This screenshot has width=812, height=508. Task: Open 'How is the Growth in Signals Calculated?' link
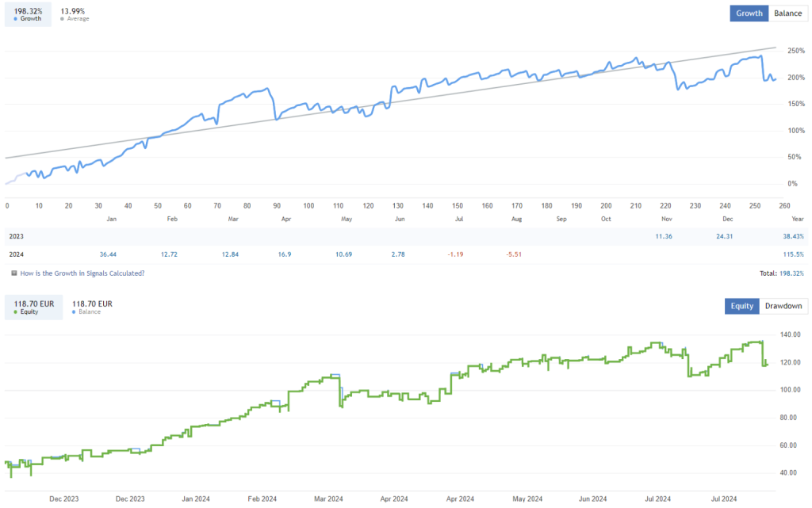(82, 273)
